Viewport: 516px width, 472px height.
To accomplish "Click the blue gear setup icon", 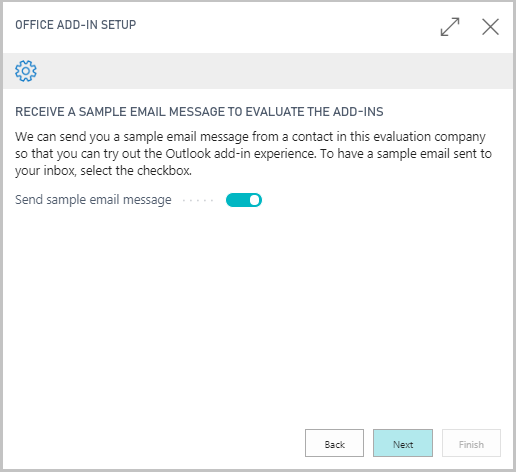I will (x=26, y=71).
